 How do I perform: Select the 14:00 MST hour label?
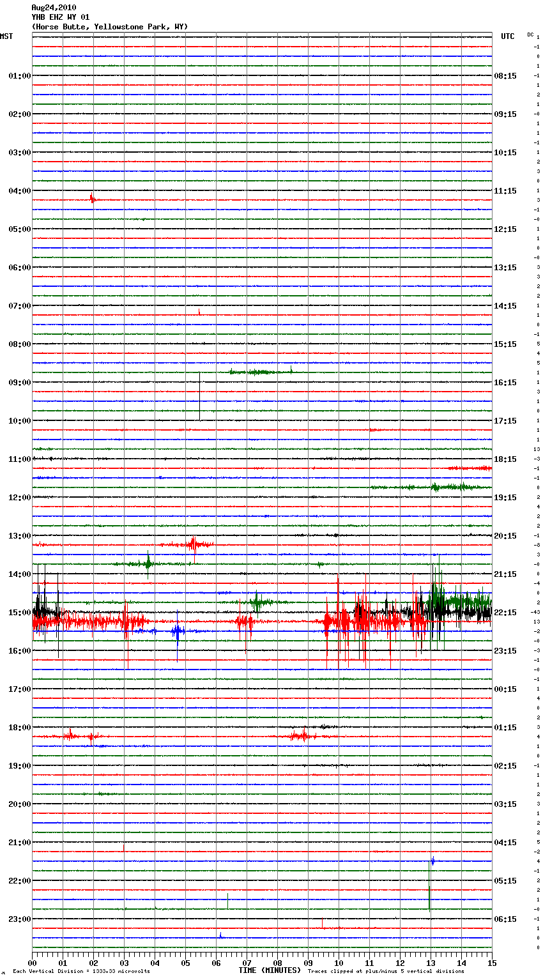click(20, 574)
